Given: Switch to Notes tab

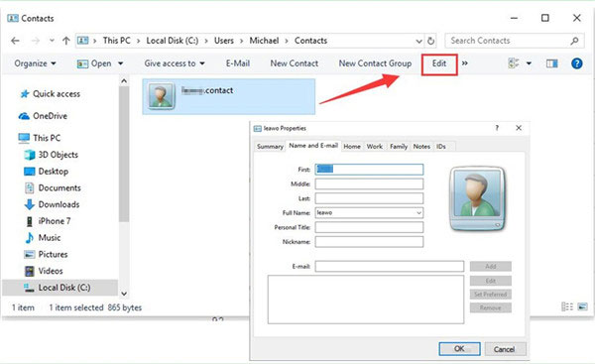Looking at the screenshot, I should pyautogui.click(x=421, y=147).
